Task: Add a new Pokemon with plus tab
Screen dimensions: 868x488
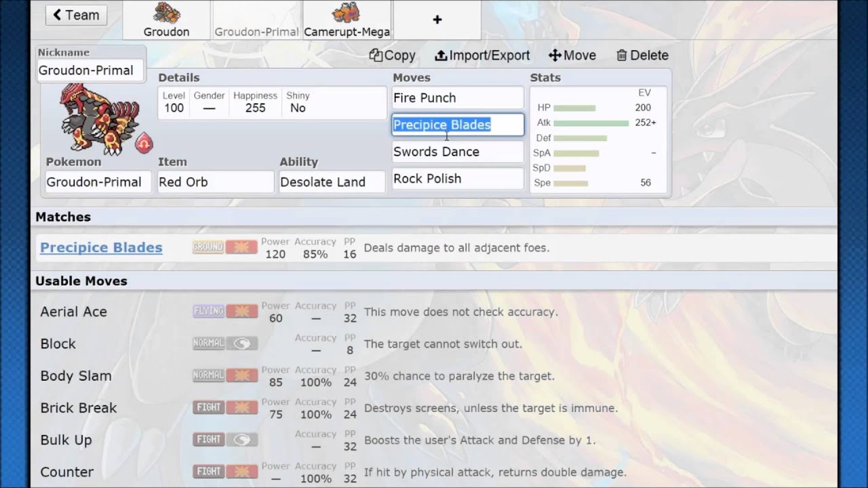Action: click(437, 20)
